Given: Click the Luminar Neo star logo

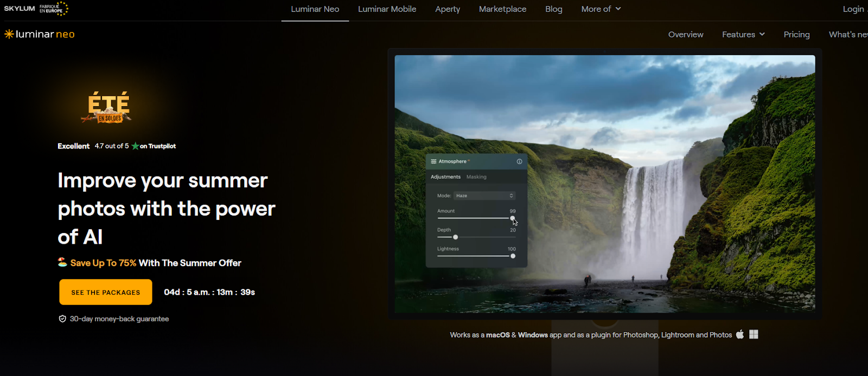Looking at the screenshot, I should point(9,34).
